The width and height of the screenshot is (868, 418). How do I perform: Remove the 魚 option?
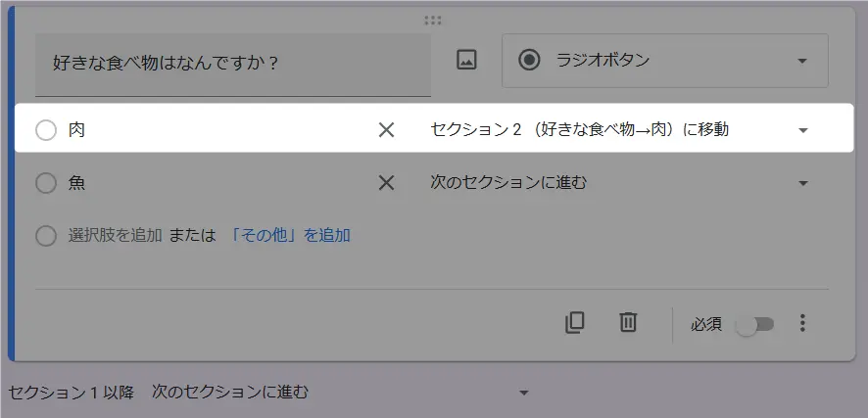[386, 183]
